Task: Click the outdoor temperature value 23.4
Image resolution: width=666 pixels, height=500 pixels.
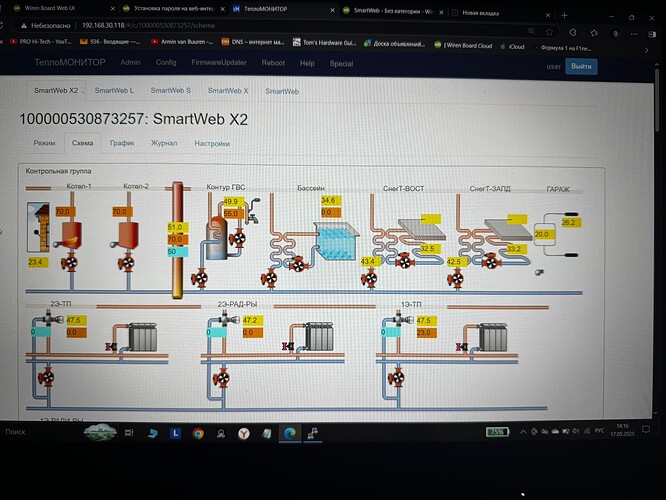Action: (36, 262)
